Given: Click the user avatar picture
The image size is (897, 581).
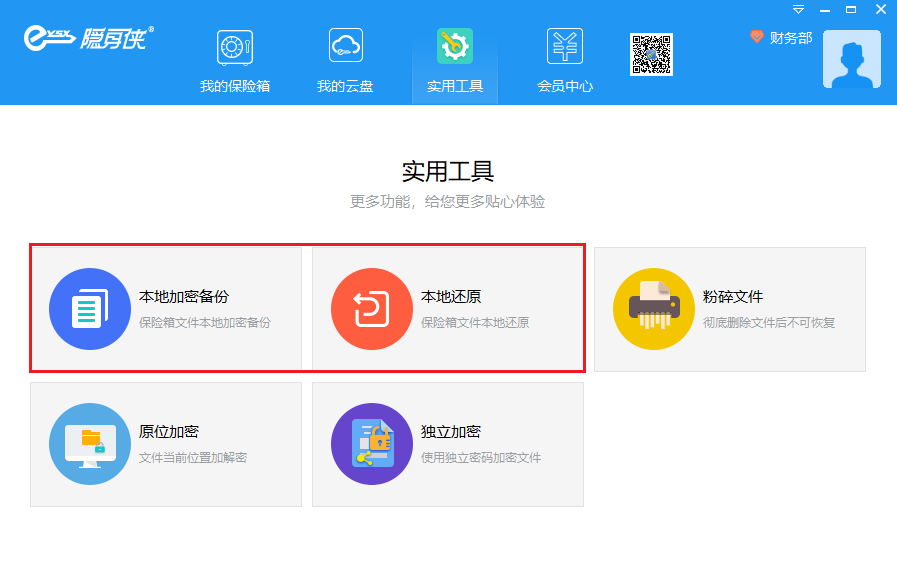Looking at the screenshot, I should coord(851,59).
